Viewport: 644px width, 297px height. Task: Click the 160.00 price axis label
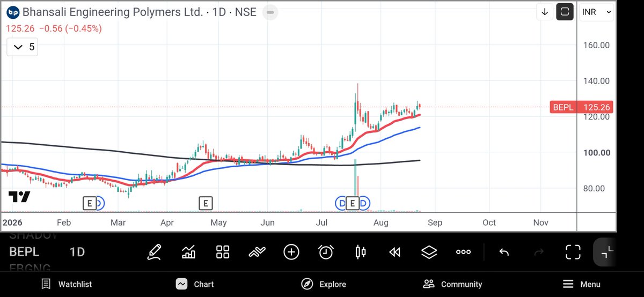pyautogui.click(x=596, y=45)
